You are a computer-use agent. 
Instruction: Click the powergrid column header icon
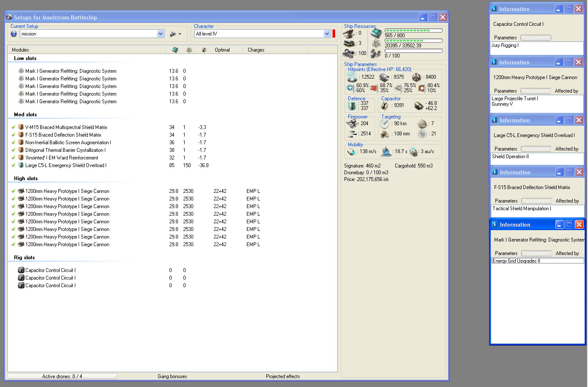pos(189,50)
